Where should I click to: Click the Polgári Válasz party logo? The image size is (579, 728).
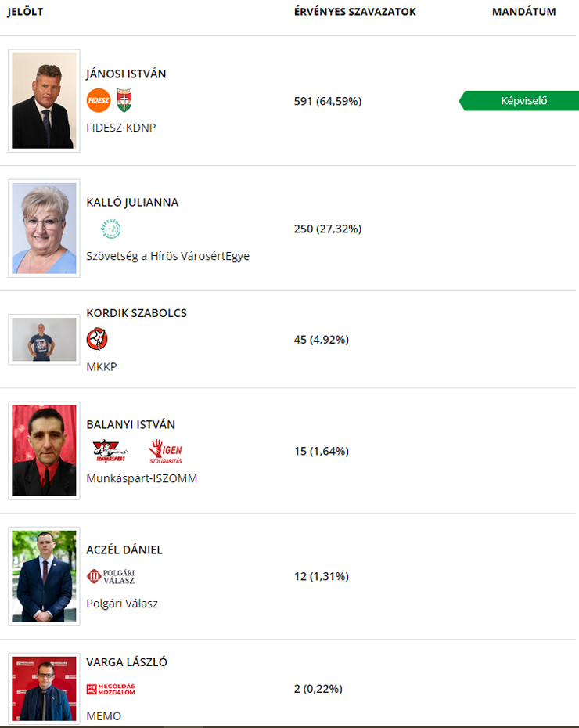tap(111, 577)
